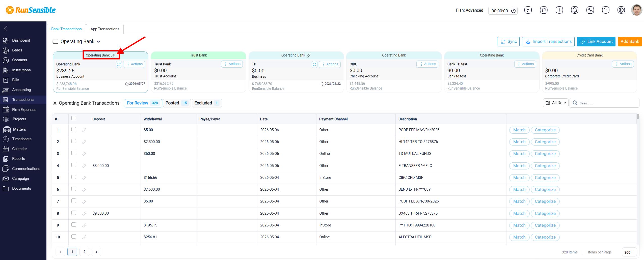Open Actions menu on Bank TD test card
This screenshot has width=644, height=260.
[525, 64]
